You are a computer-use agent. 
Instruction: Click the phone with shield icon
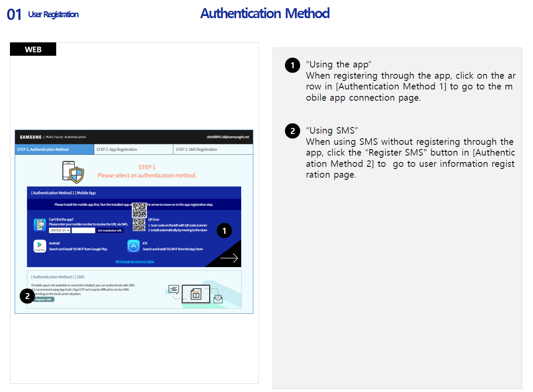point(73,172)
